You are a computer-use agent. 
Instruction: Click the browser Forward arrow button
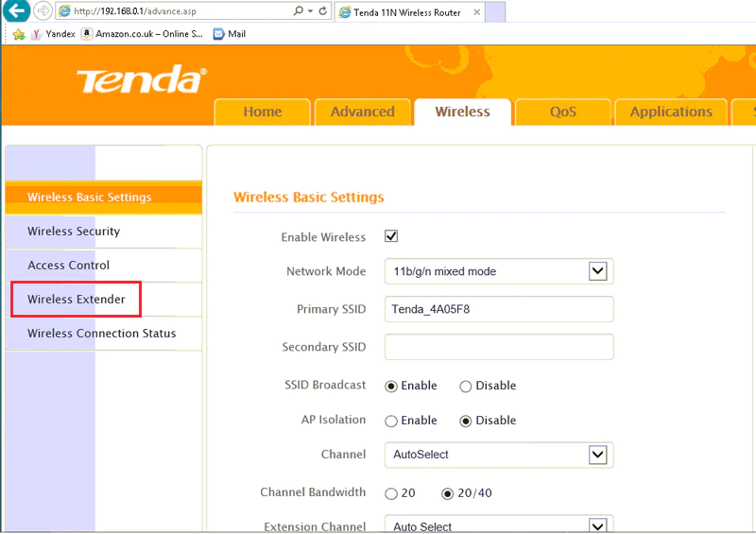[x=43, y=10]
